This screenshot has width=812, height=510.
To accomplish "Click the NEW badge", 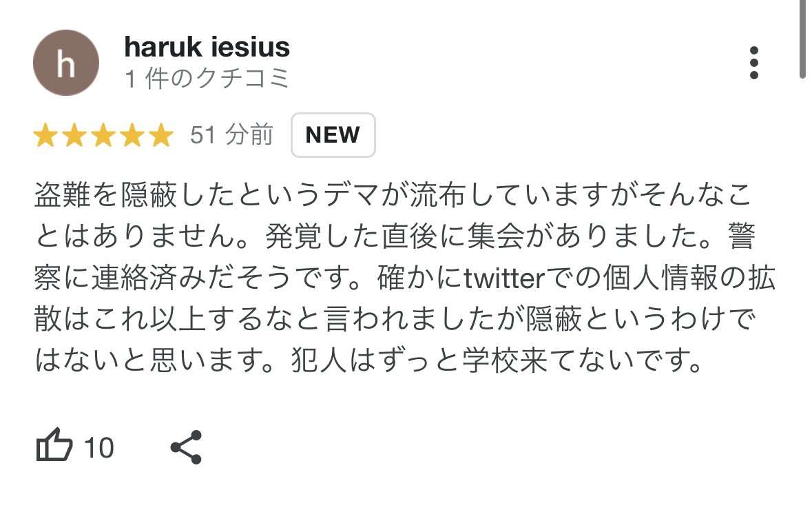I will point(333,135).
